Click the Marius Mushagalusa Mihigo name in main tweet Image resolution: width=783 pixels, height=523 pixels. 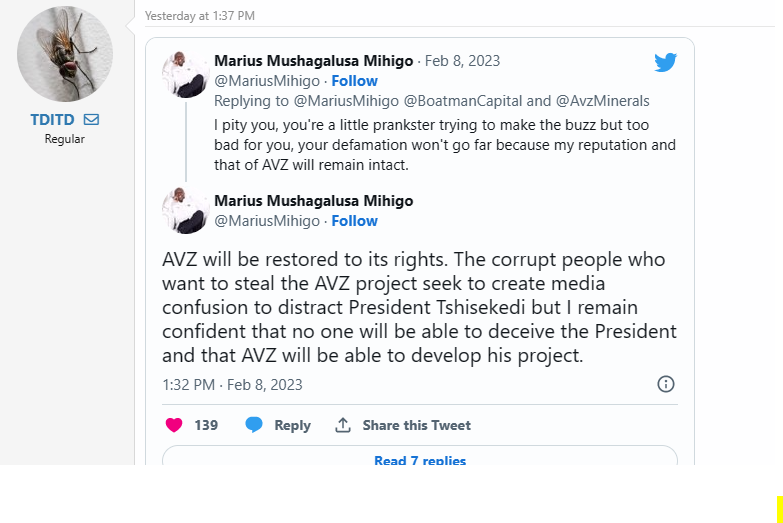pyautogui.click(x=313, y=201)
